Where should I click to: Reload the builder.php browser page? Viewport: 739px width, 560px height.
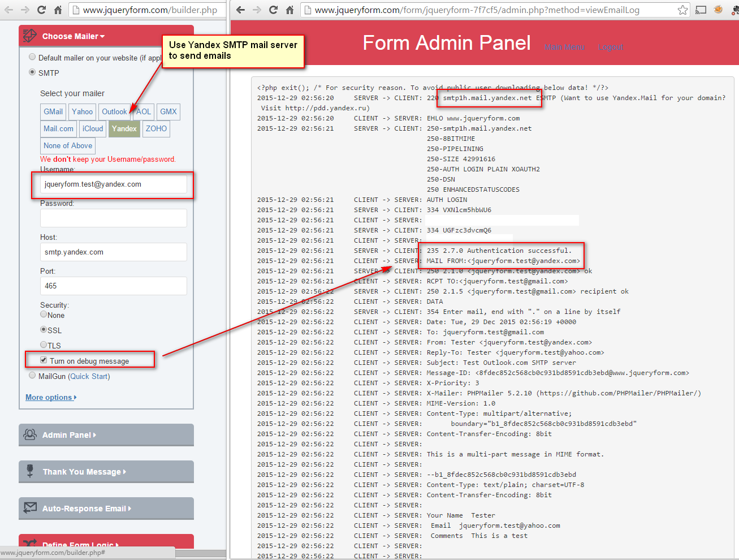click(41, 10)
